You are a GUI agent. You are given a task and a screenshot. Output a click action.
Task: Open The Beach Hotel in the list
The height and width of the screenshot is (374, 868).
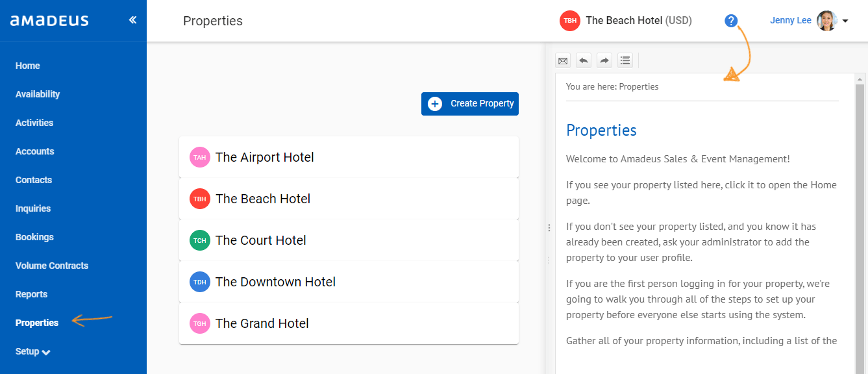click(349, 199)
